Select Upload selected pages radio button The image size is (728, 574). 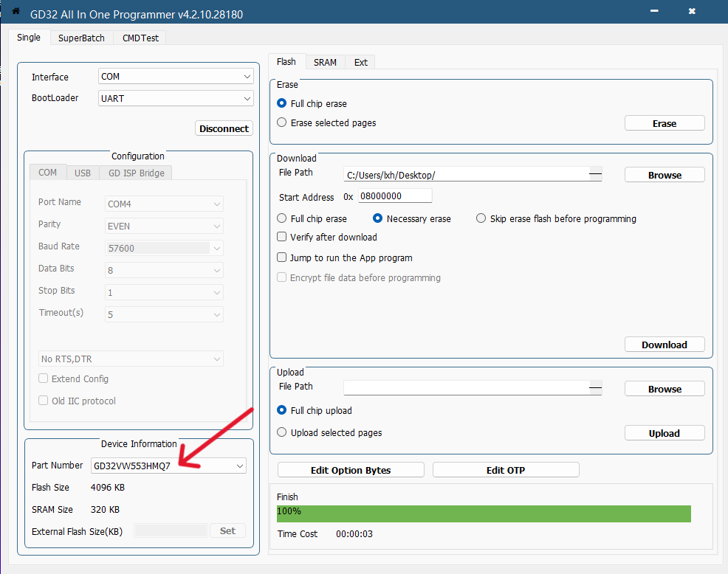point(282,433)
